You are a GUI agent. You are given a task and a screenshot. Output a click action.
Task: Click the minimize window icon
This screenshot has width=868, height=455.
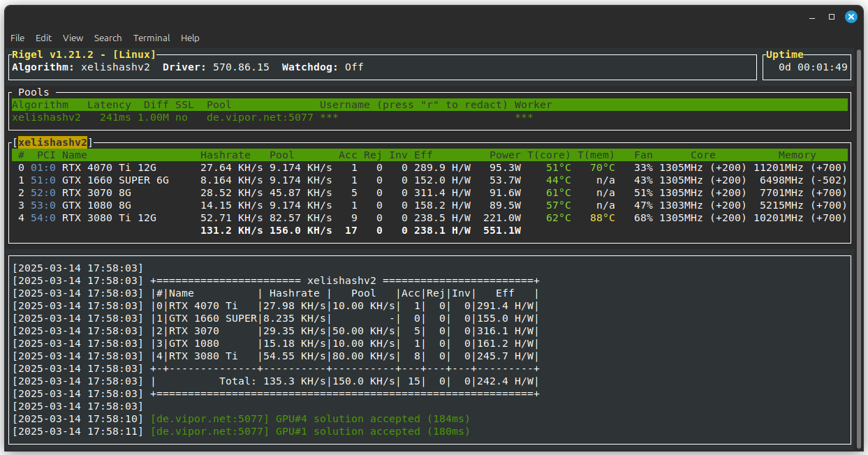pyautogui.click(x=811, y=17)
